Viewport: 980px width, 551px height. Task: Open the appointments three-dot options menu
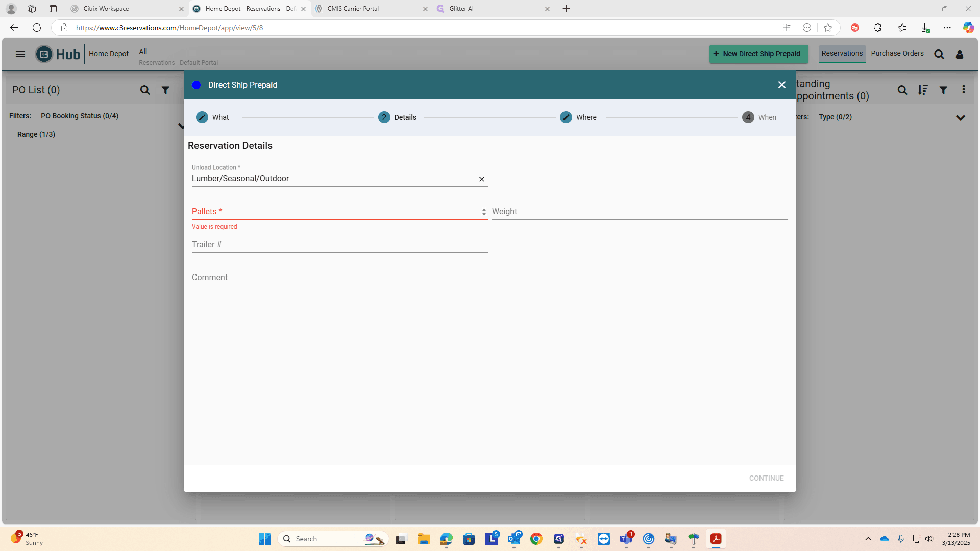[x=964, y=90]
